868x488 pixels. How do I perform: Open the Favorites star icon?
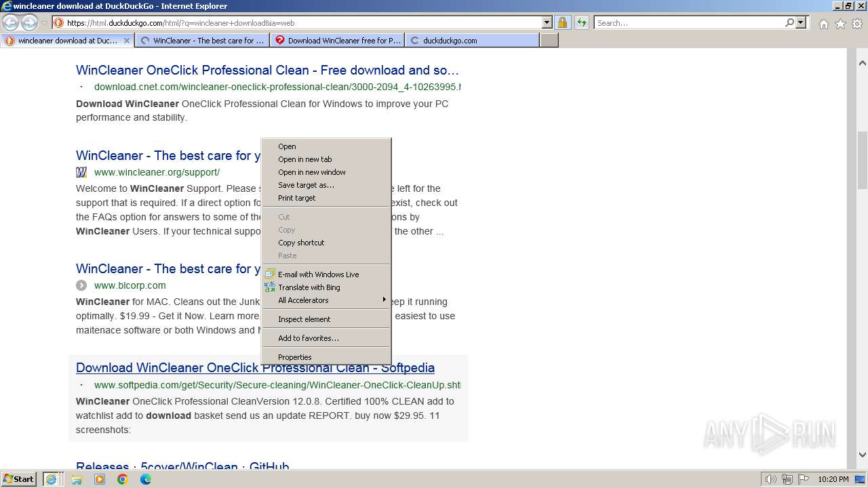pyautogui.click(x=840, y=24)
